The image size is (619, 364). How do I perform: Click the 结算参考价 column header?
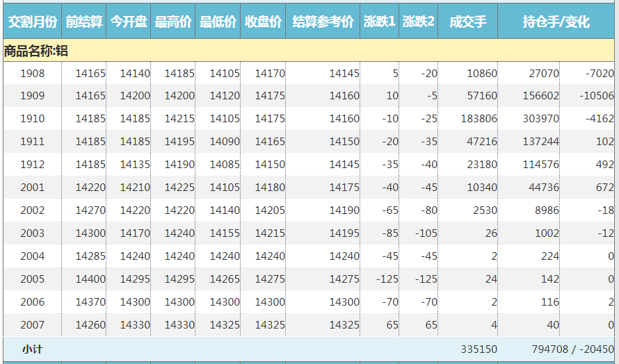pyautogui.click(x=323, y=22)
